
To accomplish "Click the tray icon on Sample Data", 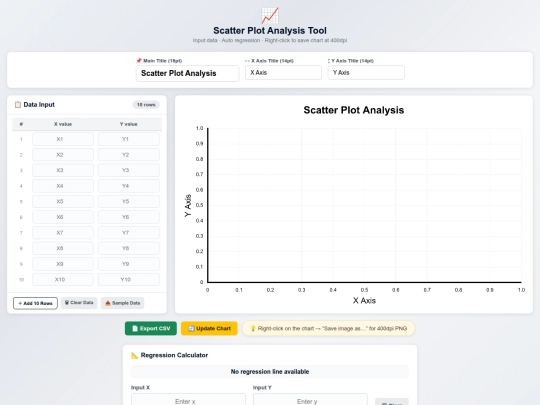I will coord(108,303).
